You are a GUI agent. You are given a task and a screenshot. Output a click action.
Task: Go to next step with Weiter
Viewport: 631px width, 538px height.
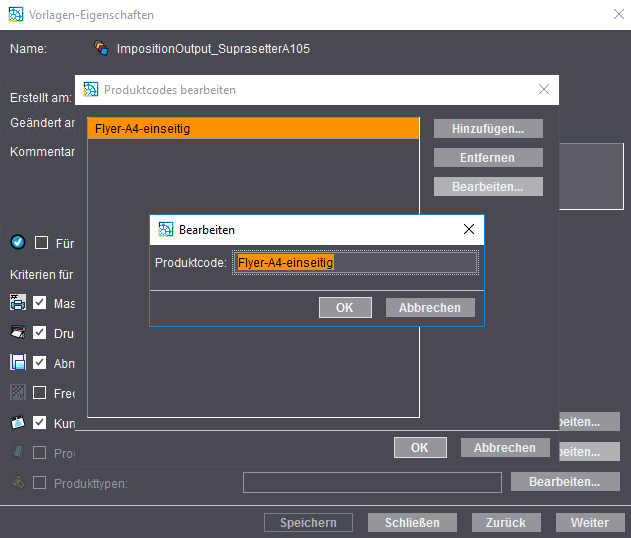(589, 522)
